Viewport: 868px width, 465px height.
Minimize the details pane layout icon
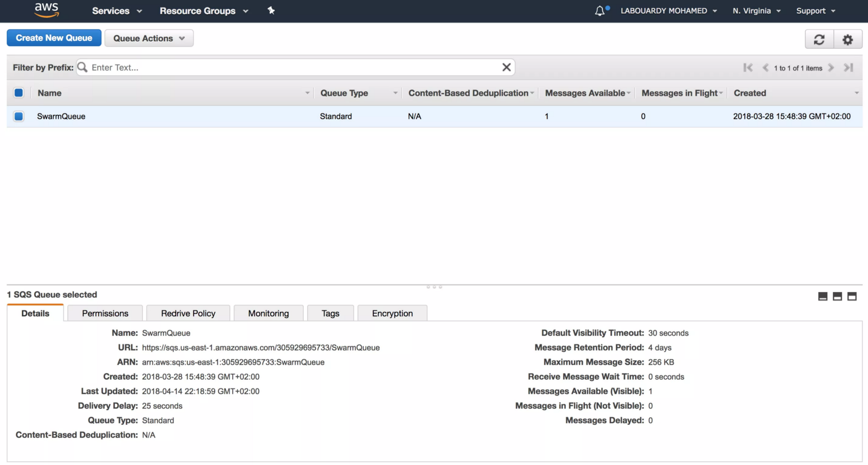tap(823, 296)
